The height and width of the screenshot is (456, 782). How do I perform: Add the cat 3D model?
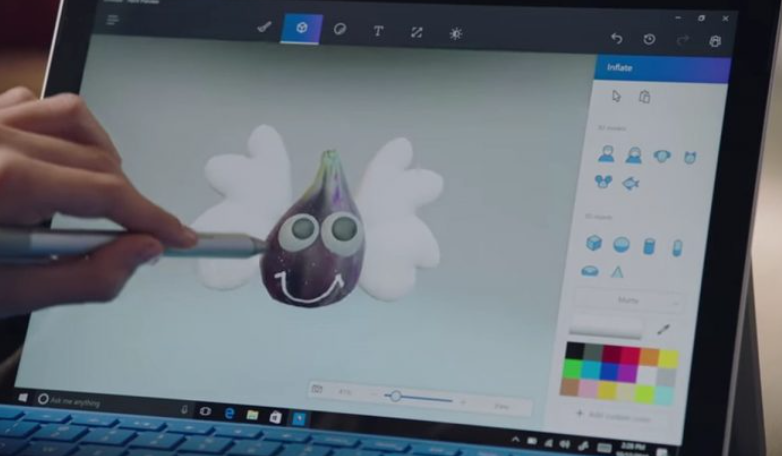[688, 157]
